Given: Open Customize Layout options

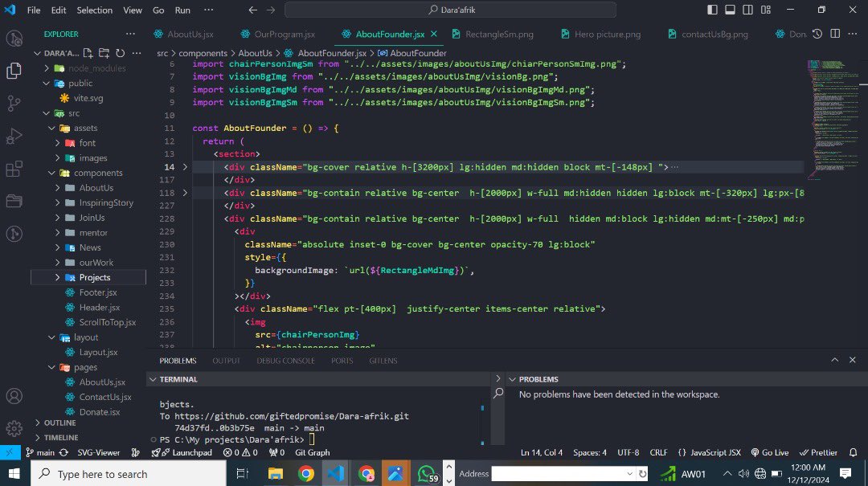Looking at the screenshot, I should (x=766, y=10).
